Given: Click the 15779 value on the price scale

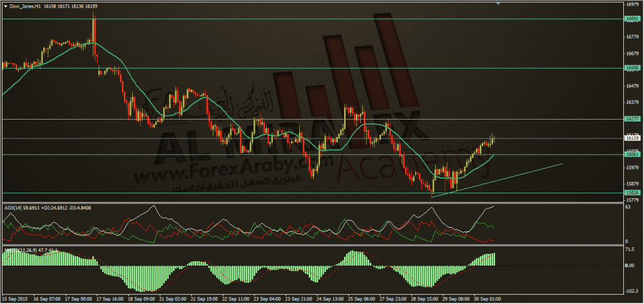Looking at the screenshot, I should pos(633,200).
